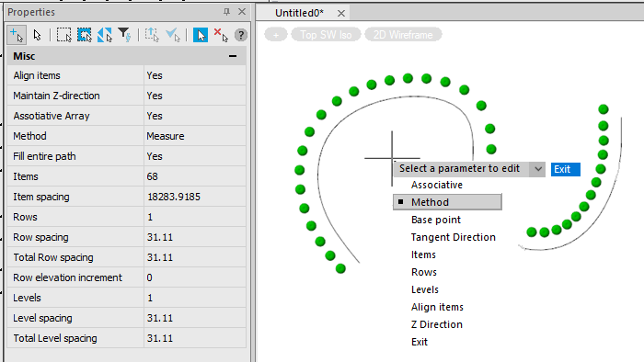Click Exit at bottom of parameter list

tap(419, 342)
